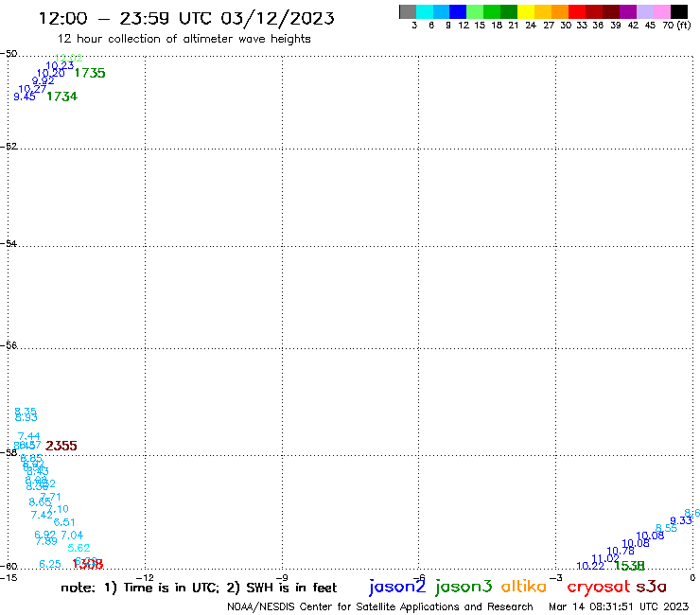The width and height of the screenshot is (700, 615).
Task: Click the NOAA/NESDIS Center credit line
Action: (x=380, y=606)
